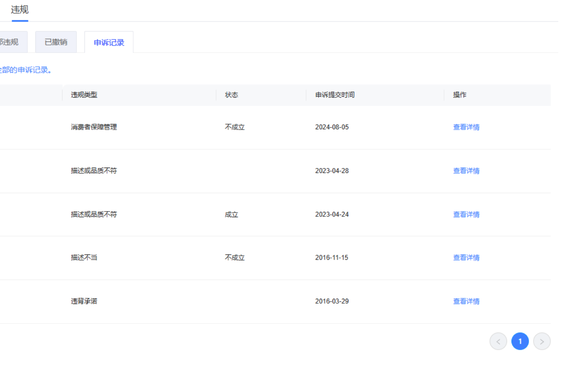Open the 违规 top tab
The width and height of the screenshot is (588, 373).
(x=19, y=10)
